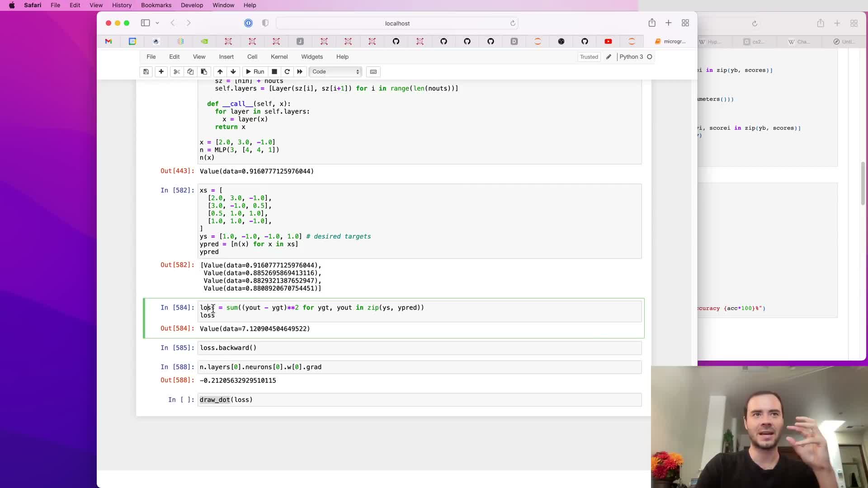Restart the kernel with the circular arrow icon
868x488 pixels.
point(287,71)
